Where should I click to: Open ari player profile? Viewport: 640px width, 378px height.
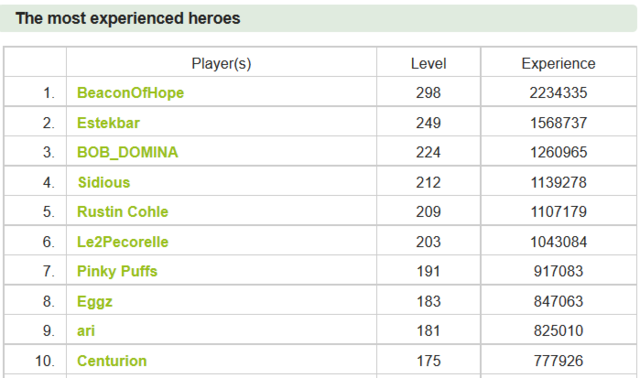(86, 331)
